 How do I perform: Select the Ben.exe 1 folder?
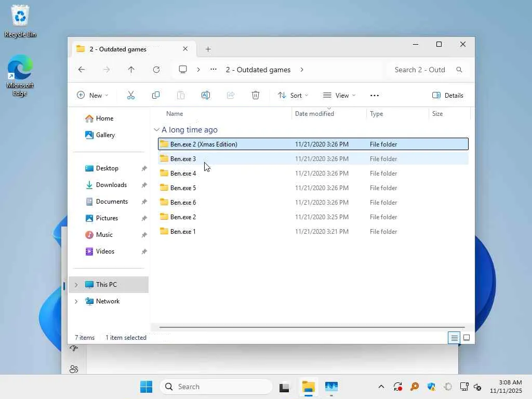click(313, 231)
